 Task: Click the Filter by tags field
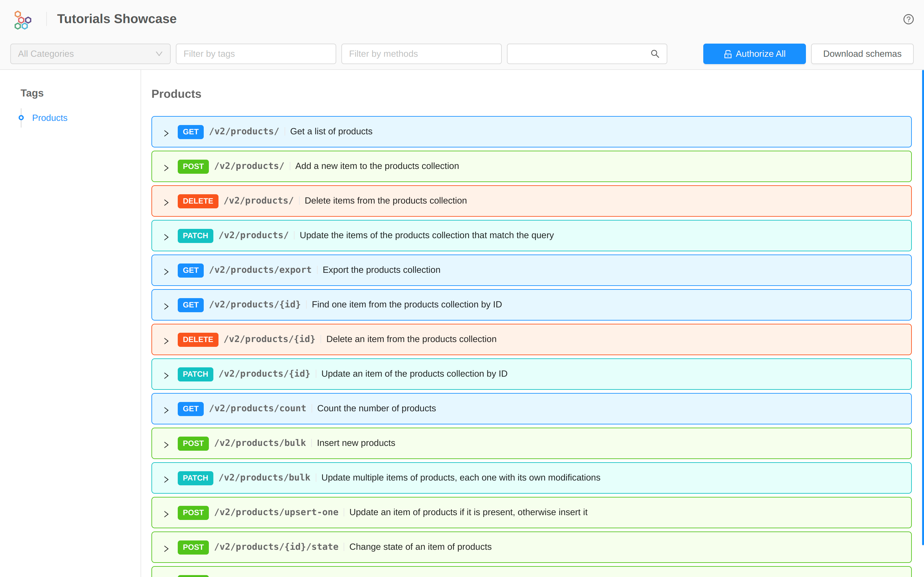255,54
